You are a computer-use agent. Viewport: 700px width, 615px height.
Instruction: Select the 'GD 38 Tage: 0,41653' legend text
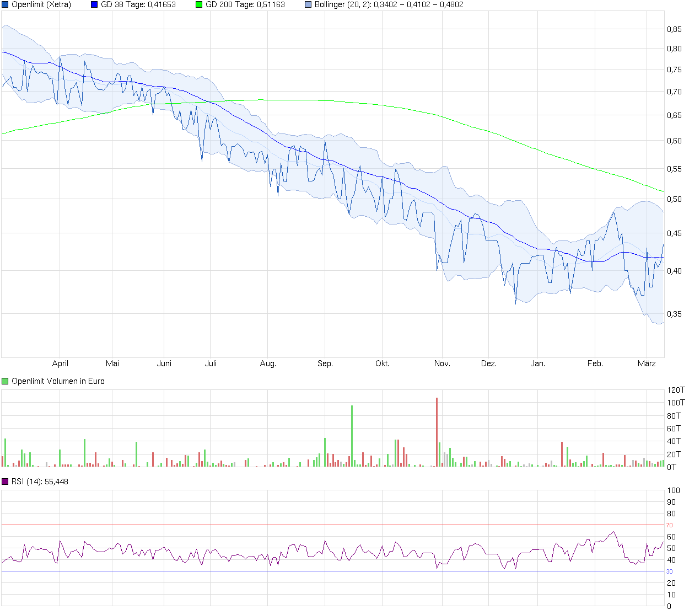138,4
